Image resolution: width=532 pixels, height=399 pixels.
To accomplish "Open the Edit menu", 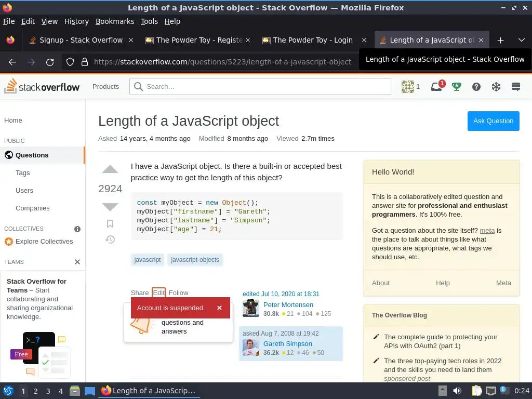I will pos(28,21).
